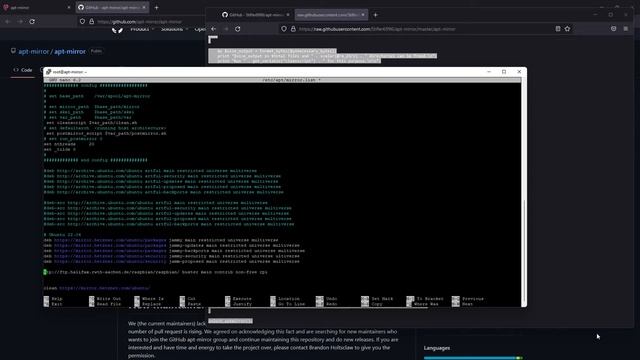640x360 pixels.
Task: Go forward in the left Firefox window
Action: point(20,22)
